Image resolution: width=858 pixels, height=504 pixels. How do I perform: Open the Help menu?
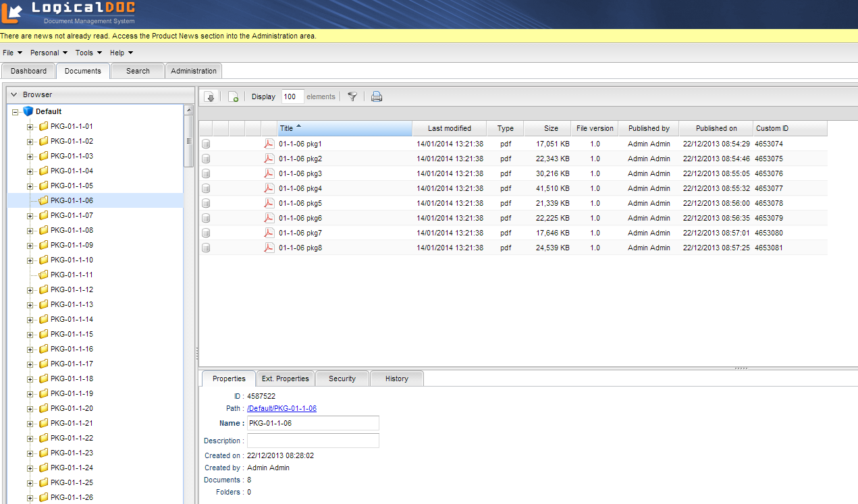pyautogui.click(x=122, y=53)
